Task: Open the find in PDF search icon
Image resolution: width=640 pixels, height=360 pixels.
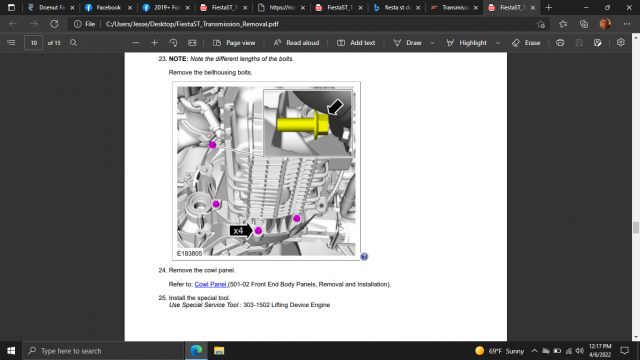Action: click(73, 42)
